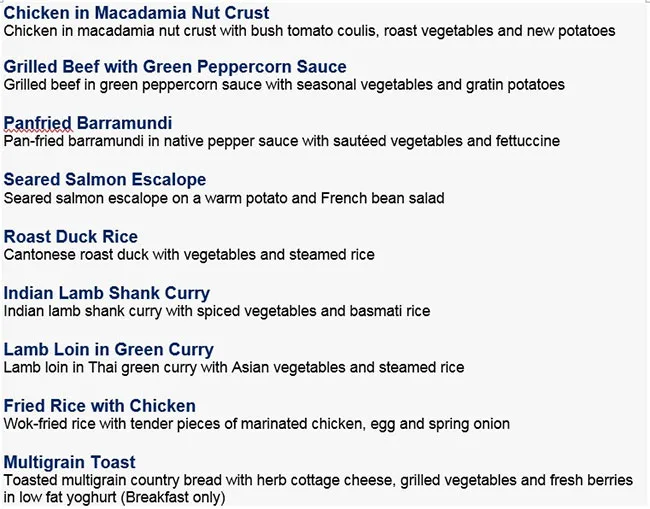
Task: Select the Grilled Beef with Green Peppercorn Sauce heading
Action: [175, 67]
